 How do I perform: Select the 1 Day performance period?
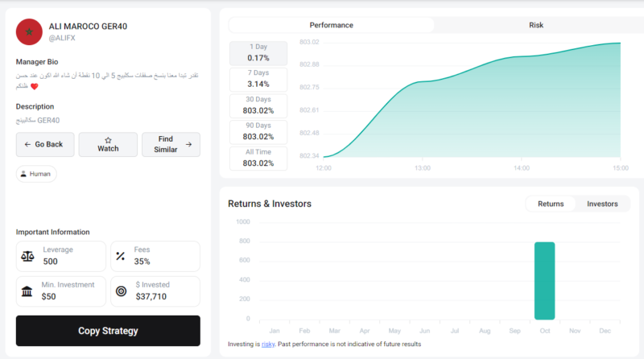[258, 52]
